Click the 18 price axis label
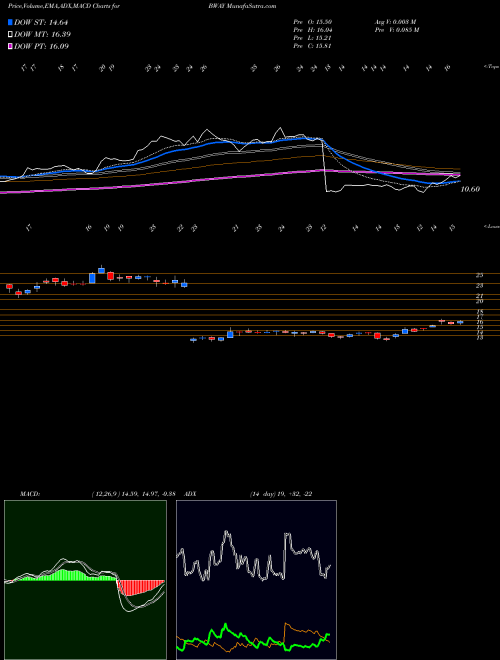Image resolution: width=500 pixels, height=660 pixels. [479, 312]
